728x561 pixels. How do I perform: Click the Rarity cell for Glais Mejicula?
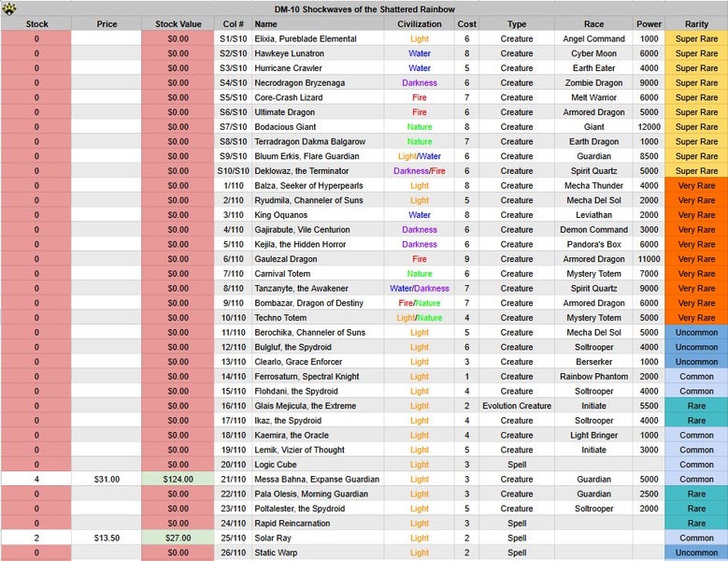[x=696, y=406]
